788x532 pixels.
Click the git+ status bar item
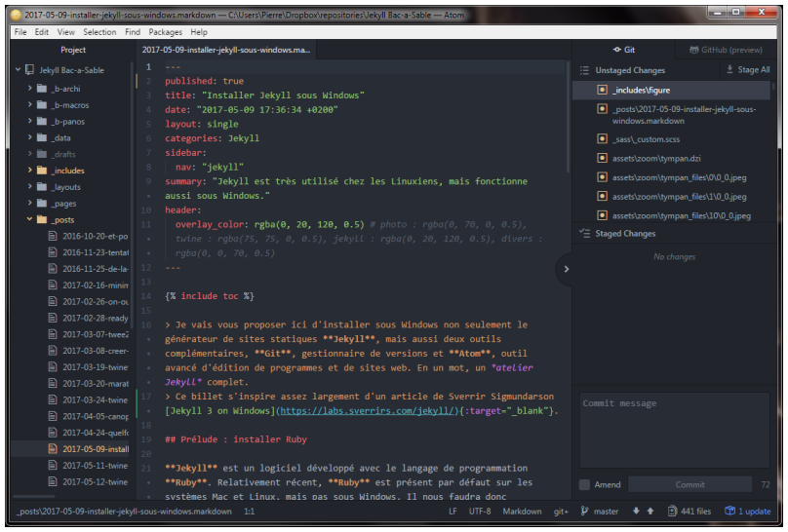[x=561, y=511]
